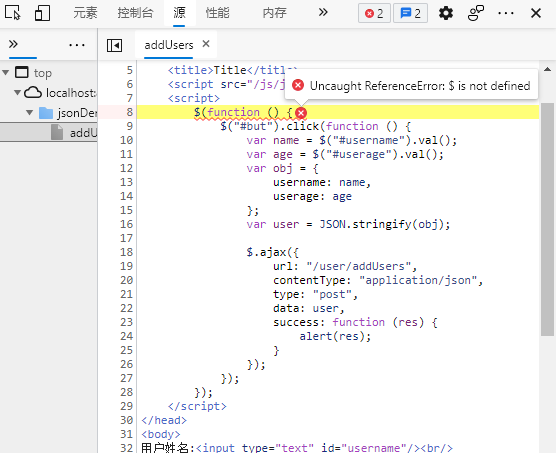
Task: Click the </head> tag text
Action: tap(164, 420)
